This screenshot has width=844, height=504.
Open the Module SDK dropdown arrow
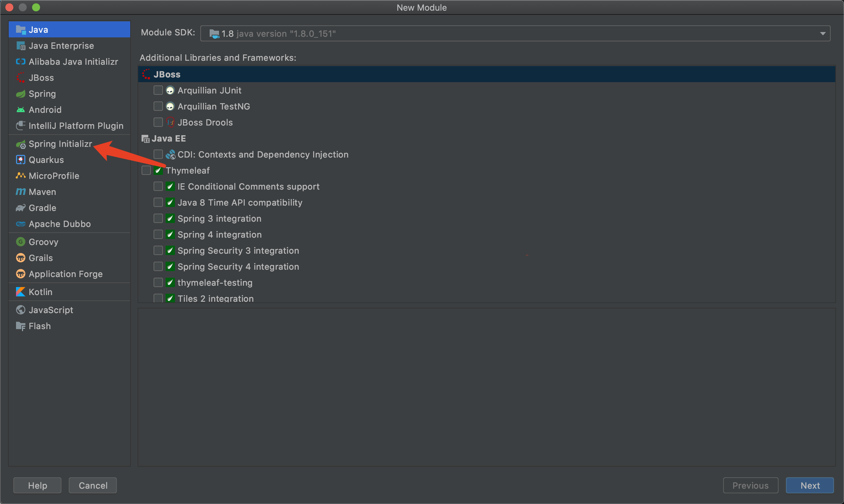pyautogui.click(x=823, y=34)
